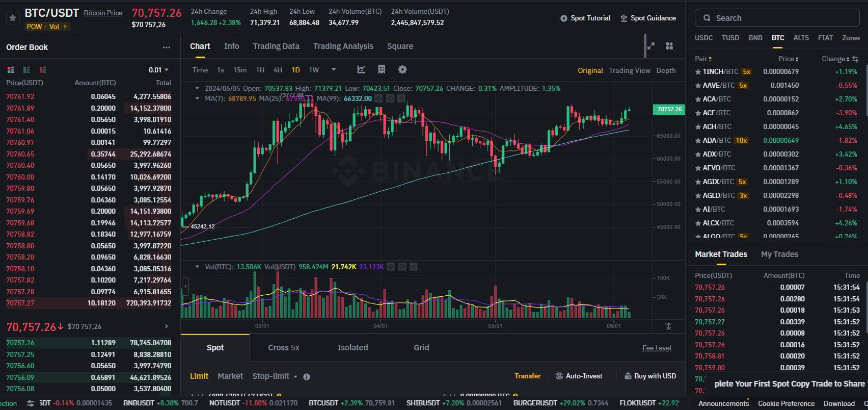This screenshot has width=868, height=410.
Task: Open chart settings gear icon
Action: click(x=402, y=70)
